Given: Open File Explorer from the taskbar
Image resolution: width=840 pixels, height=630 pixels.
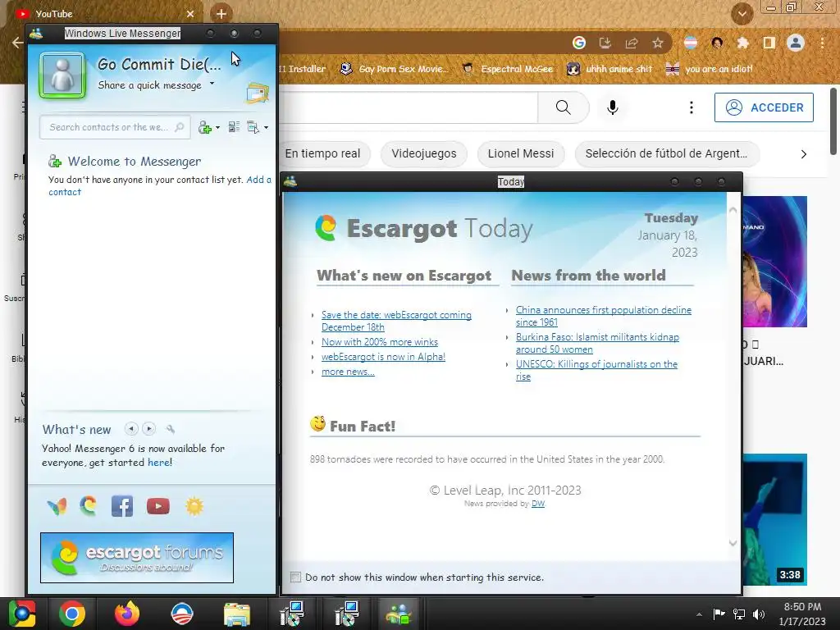Looking at the screenshot, I should click(237, 614).
